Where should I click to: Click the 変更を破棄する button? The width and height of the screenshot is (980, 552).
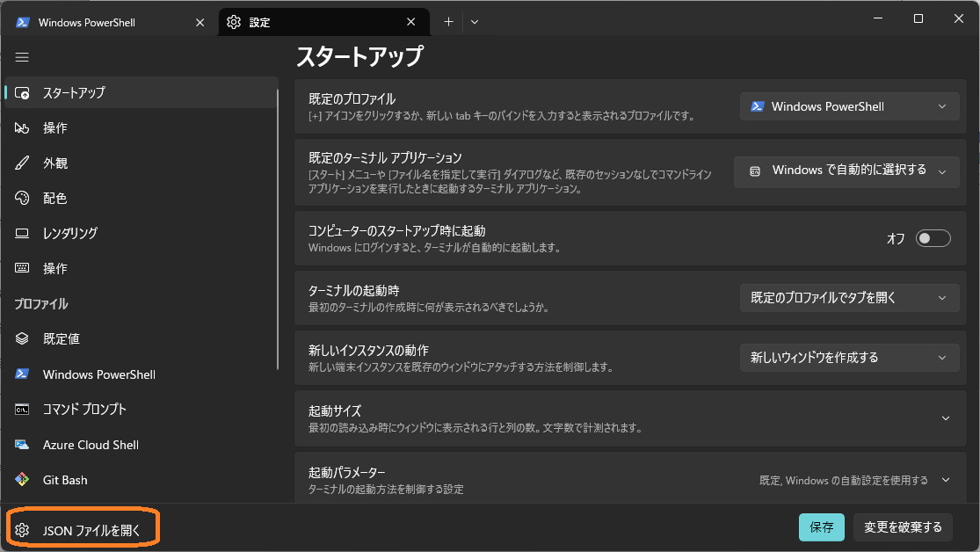click(903, 527)
